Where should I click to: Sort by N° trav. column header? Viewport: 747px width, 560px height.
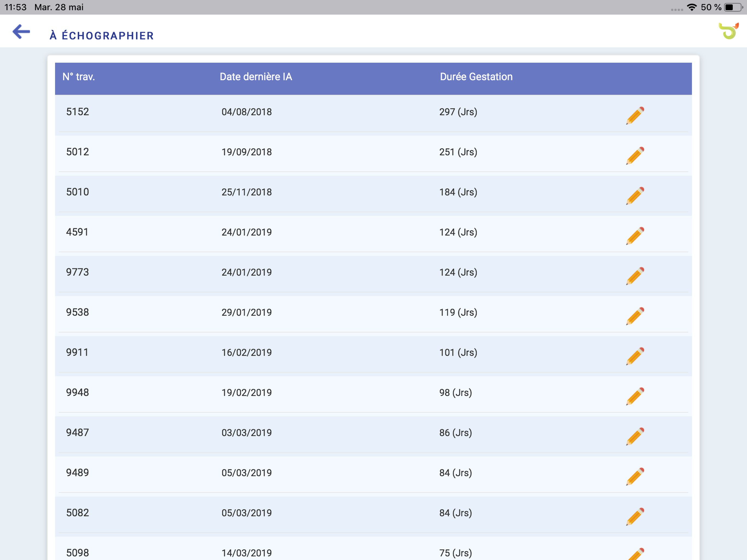click(x=79, y=77)
